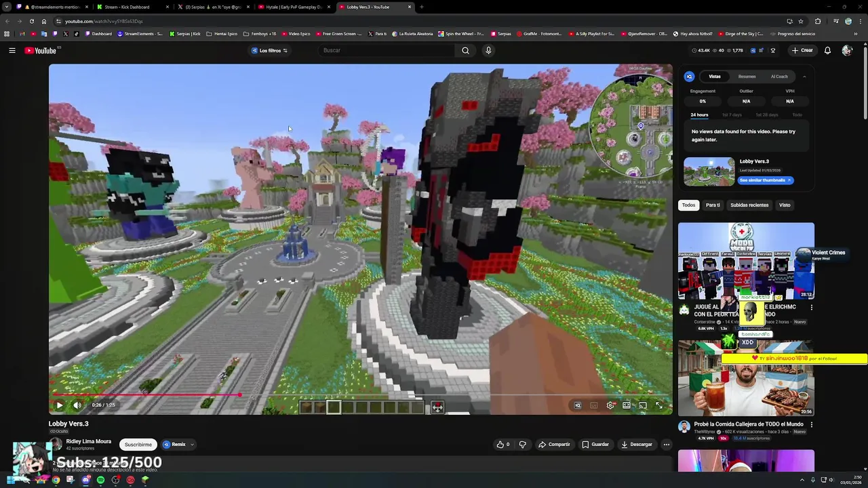
Task: Open the notifications bell
Action: (x=827, y=50)
